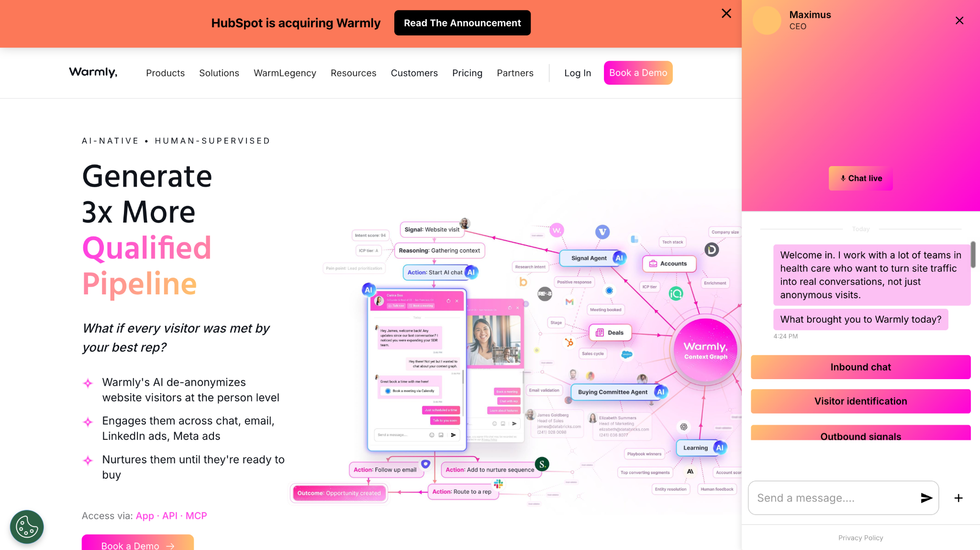The width and height of the screenshot is (980, 550).
Task: Click the API access link
Action: click(170, 516)
